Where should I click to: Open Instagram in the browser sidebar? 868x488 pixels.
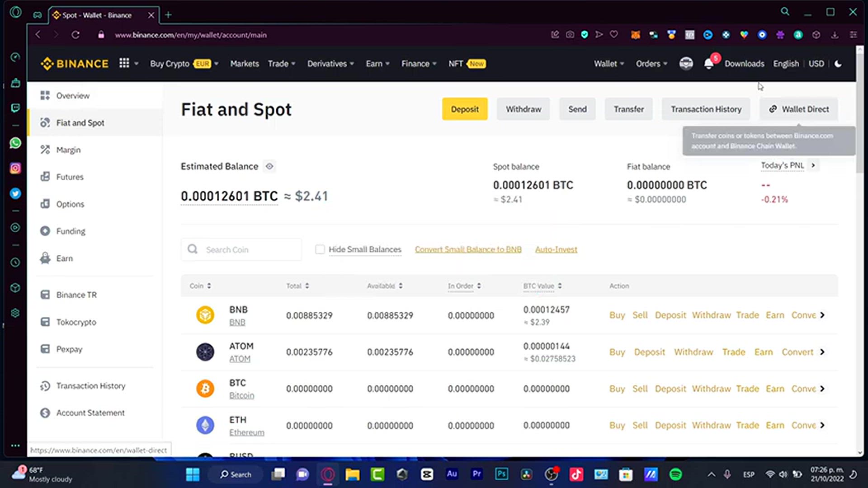pos(15,168)
